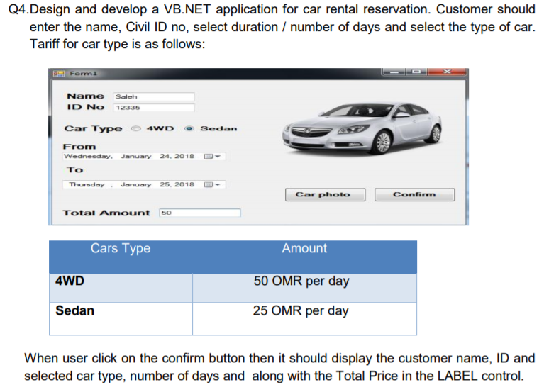This screenshot has height=392, width=549.
Task: Select the 4WD radio button
Action: coord(136,128)
